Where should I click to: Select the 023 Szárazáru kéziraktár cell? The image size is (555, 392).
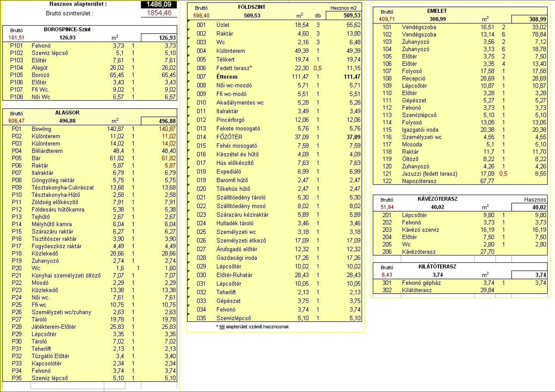[x=242, y=215]
